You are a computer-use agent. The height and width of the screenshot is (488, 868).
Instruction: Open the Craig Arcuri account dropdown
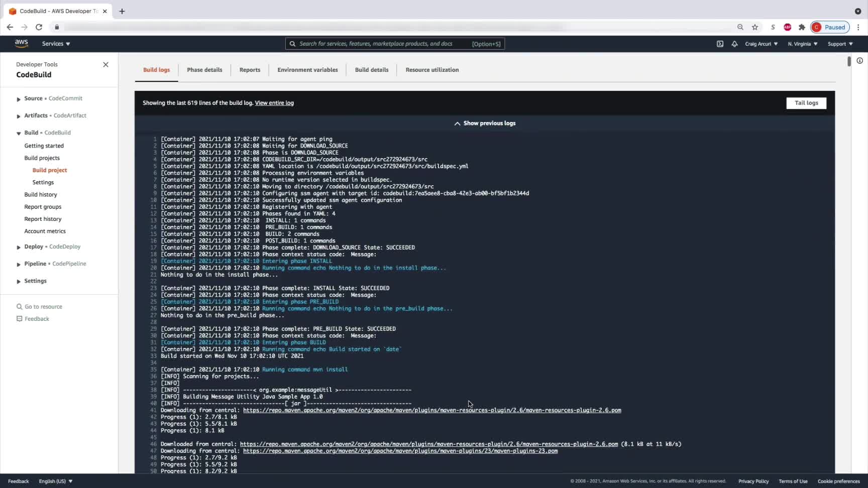pos(761,44)
